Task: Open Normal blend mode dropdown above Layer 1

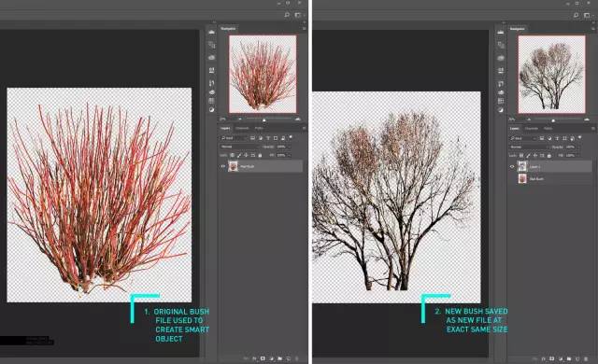Action: [x=528, y=147]
